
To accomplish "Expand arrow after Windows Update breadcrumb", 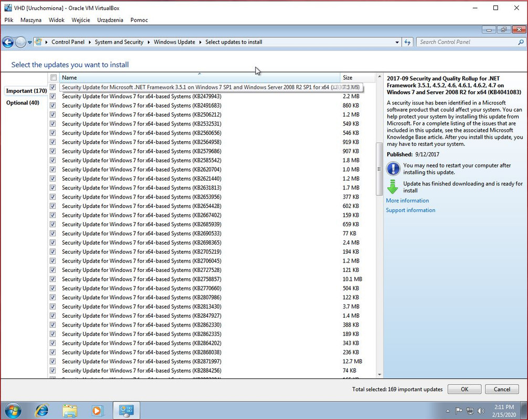I will pyautogui.click(x=200, y=42).
